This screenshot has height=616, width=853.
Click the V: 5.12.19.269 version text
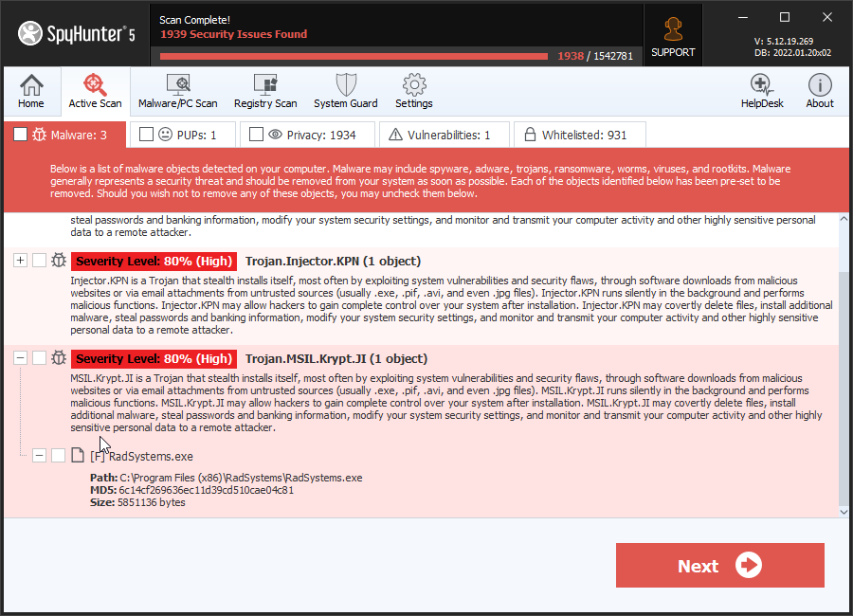point(784,41)
